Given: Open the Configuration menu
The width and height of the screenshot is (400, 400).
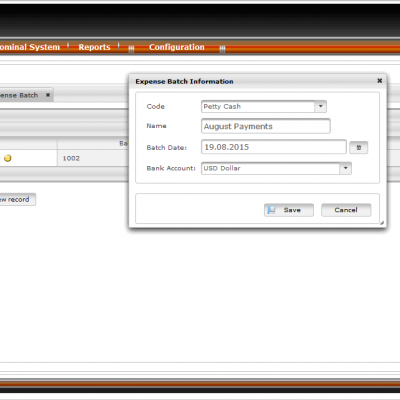Looking at the screenshot, I should [177, 47].
